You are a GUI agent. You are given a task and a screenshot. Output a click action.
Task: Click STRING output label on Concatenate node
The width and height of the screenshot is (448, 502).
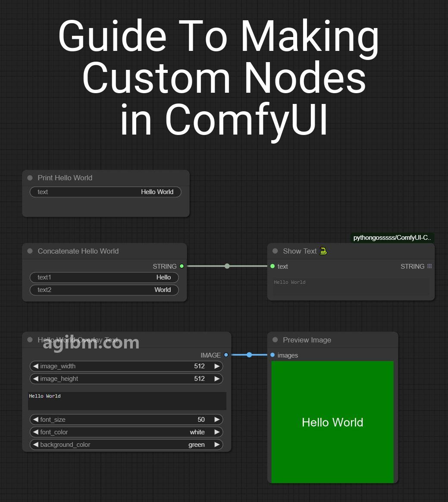coord(164,267)
